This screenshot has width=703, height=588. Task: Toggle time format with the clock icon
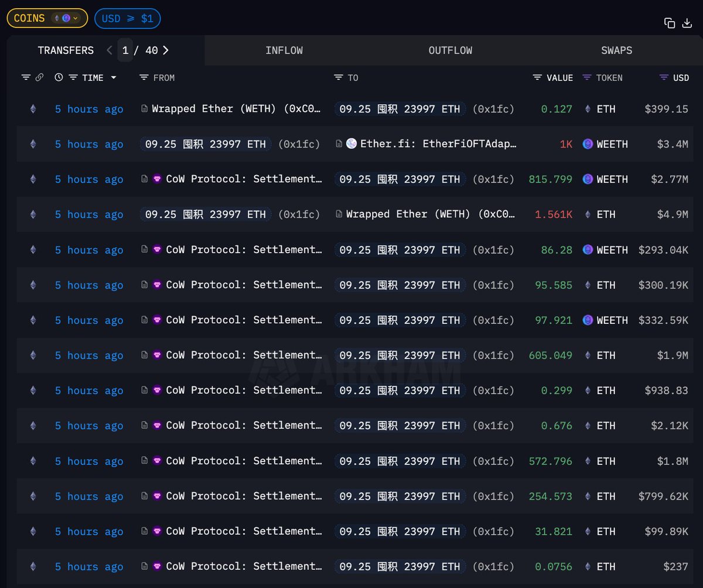click(x=59, y=77)
